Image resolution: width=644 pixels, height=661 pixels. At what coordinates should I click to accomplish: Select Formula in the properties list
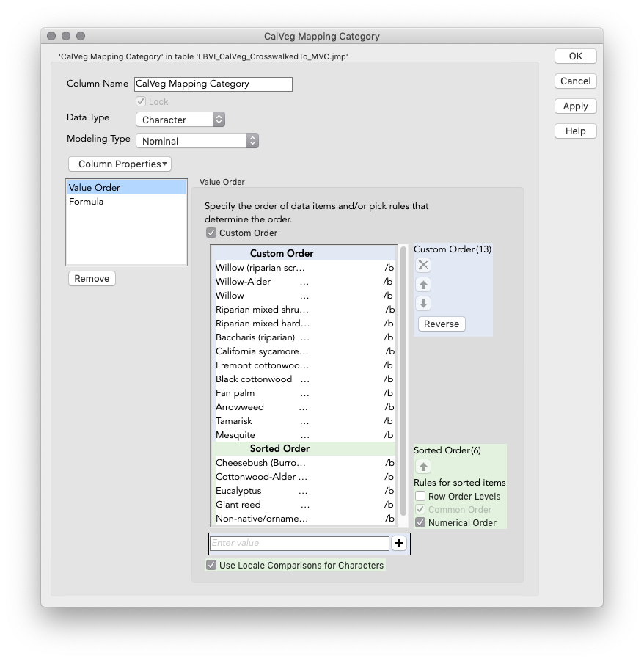(126, 202)
